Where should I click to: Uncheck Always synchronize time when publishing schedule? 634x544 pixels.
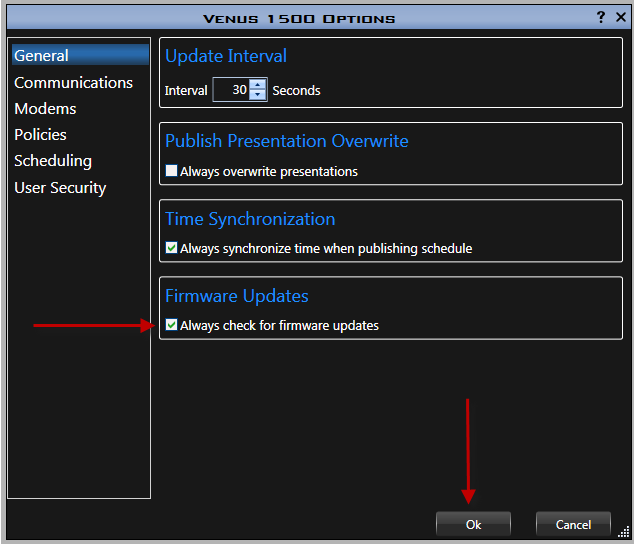click(172, 248)
